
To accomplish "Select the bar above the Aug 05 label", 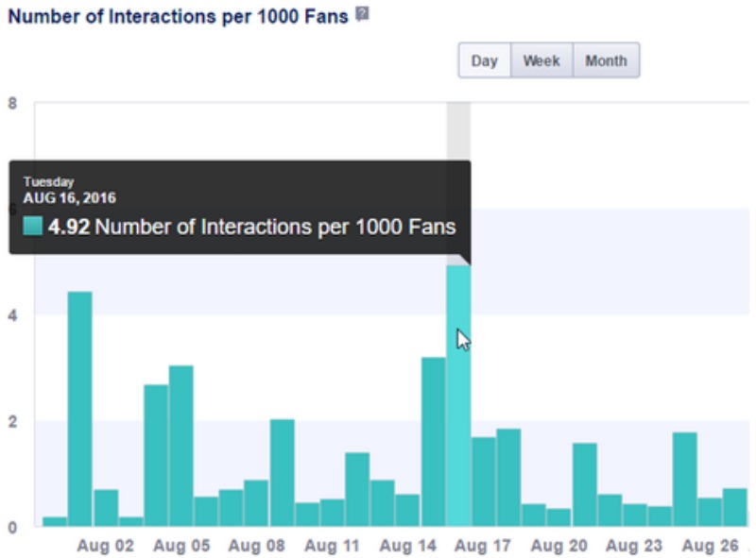I will click(181, 446).
